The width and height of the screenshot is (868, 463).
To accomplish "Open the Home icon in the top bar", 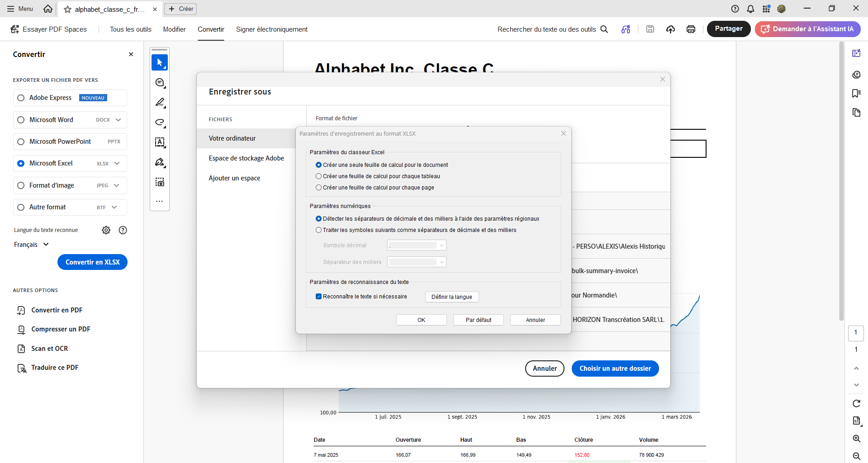I will (x=48, y=9).
